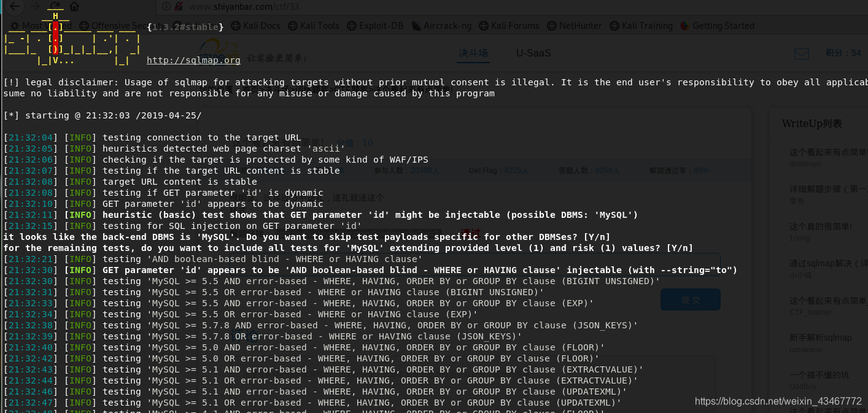
Task: Click the author name 1rving
Action: 800,237
